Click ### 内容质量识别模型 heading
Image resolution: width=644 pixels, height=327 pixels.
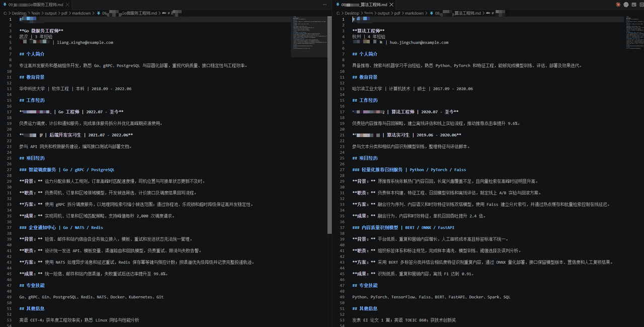pyautogui.click(x=403, y=228)
